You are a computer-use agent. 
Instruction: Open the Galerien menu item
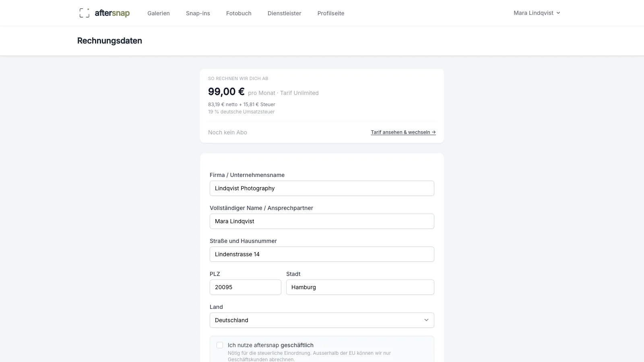click(x=159, y=13)
